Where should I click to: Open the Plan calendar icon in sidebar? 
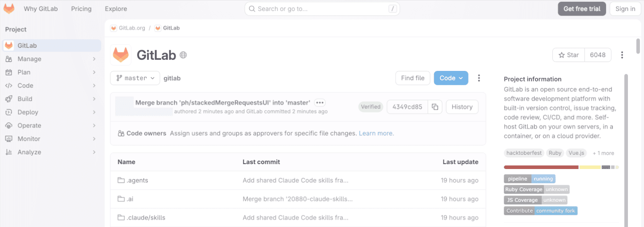point(8,72)
